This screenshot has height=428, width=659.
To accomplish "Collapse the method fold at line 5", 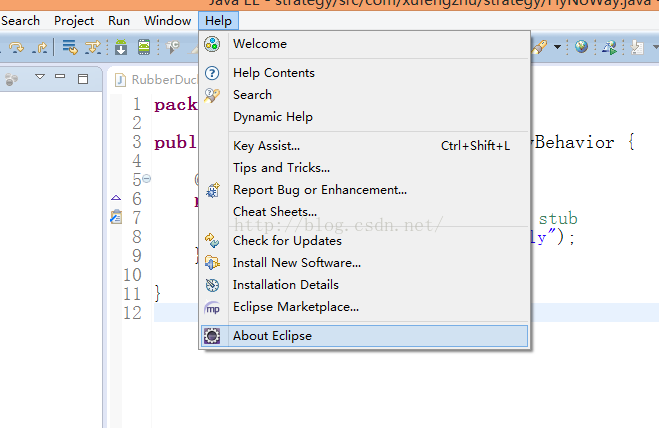I will [146, 179].
